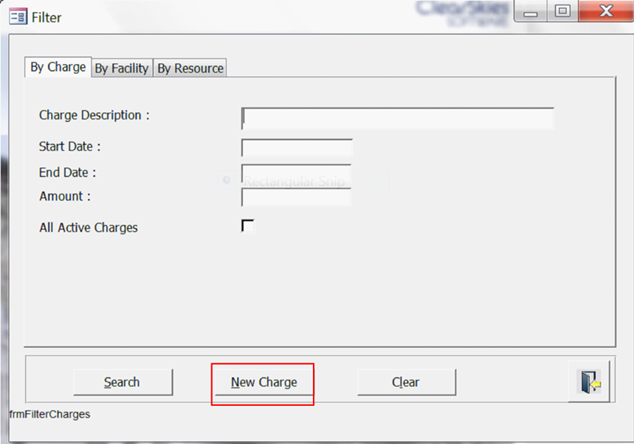Click the Start Date label
634x444 pixels.
[70, 148]
